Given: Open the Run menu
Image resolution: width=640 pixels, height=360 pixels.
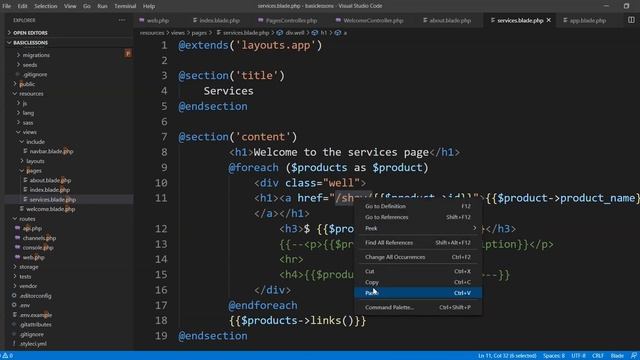Looking at the screenshot, I should [x=102, y=6].
